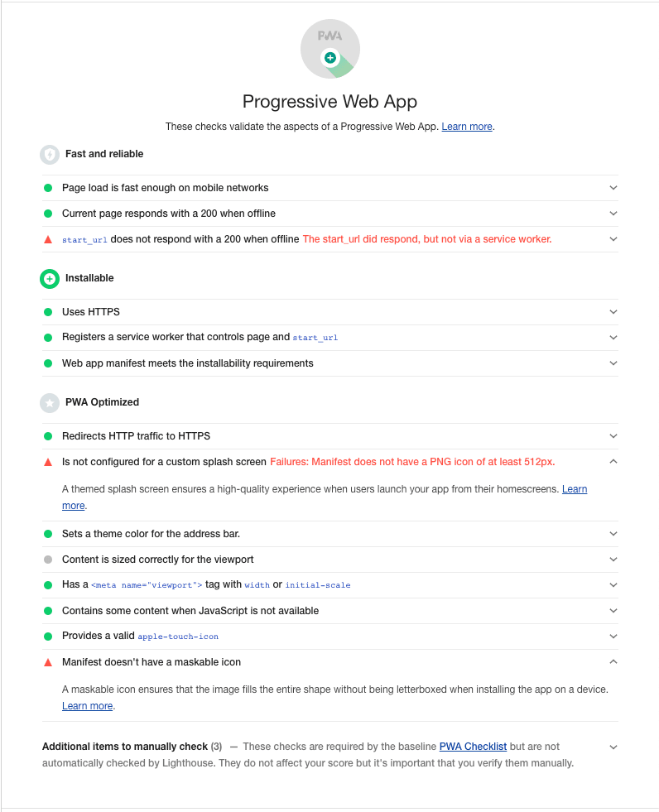Viewport: 659px width, 812px height.
Task: Collapse the custom splash screen audit
Action: point(613,461)
